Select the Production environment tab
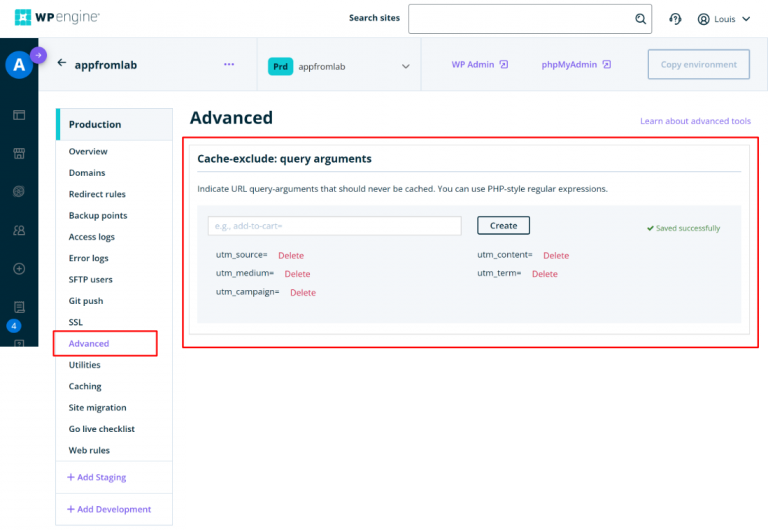768x531 pixels. (x=115, y=124)
